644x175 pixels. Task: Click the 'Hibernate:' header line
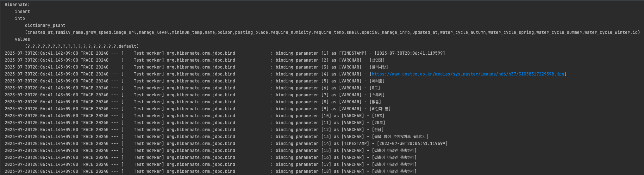17,5
